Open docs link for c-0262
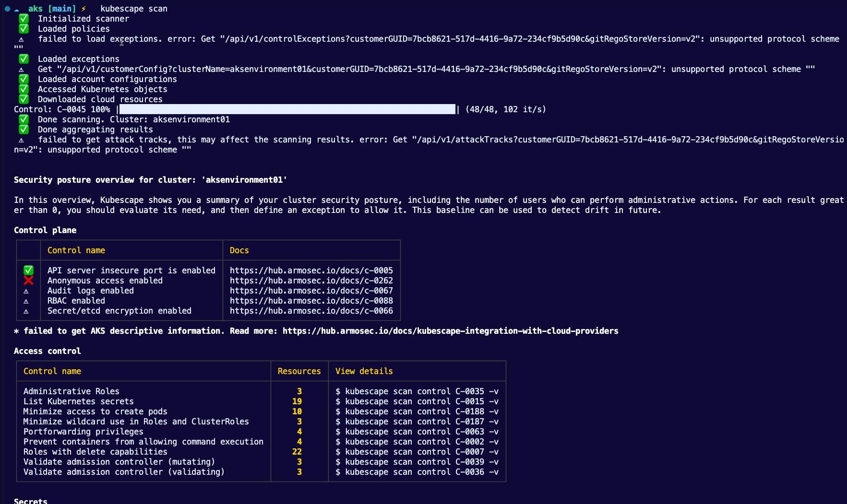This screenshot has height=504, width=847. point(311,281)
